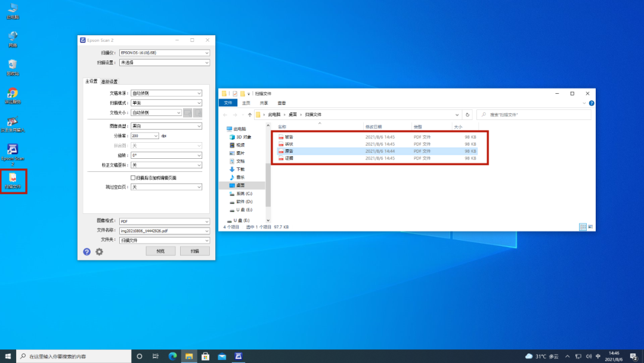Open 文稿来源 document source dropdown
Screen dimensions: 644x363
tap(166, 93)
